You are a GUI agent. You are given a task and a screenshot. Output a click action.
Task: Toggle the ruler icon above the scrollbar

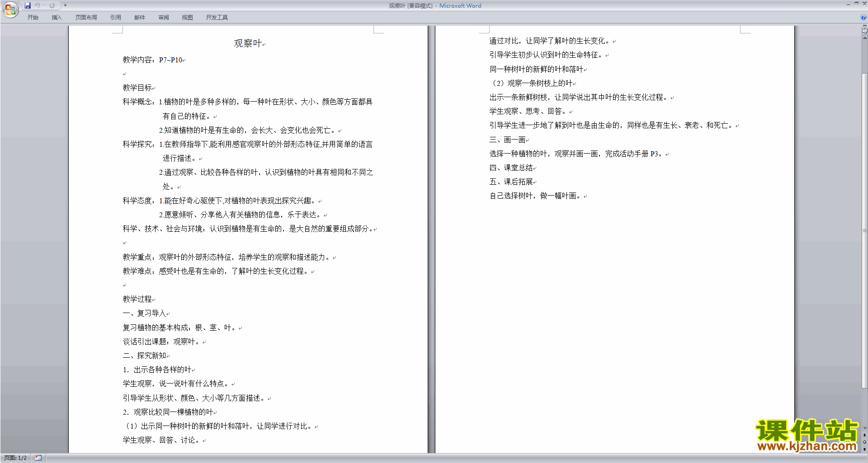click(x=864, y=31)
